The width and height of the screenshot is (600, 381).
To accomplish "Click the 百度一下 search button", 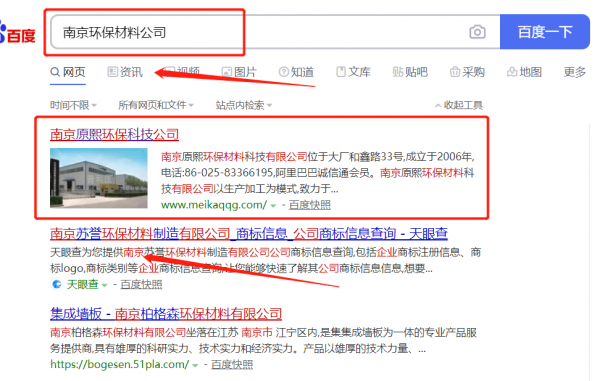I will click(x=545, y=32).
